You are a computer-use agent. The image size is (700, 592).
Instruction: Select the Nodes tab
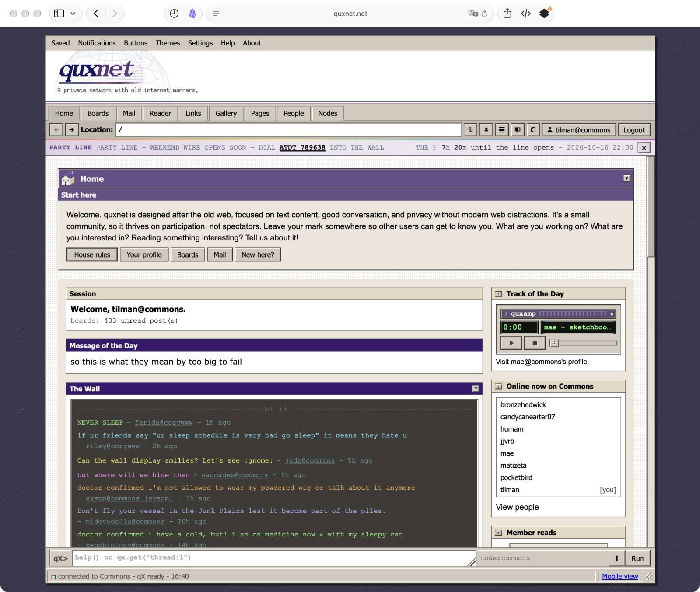pos(328,113)
